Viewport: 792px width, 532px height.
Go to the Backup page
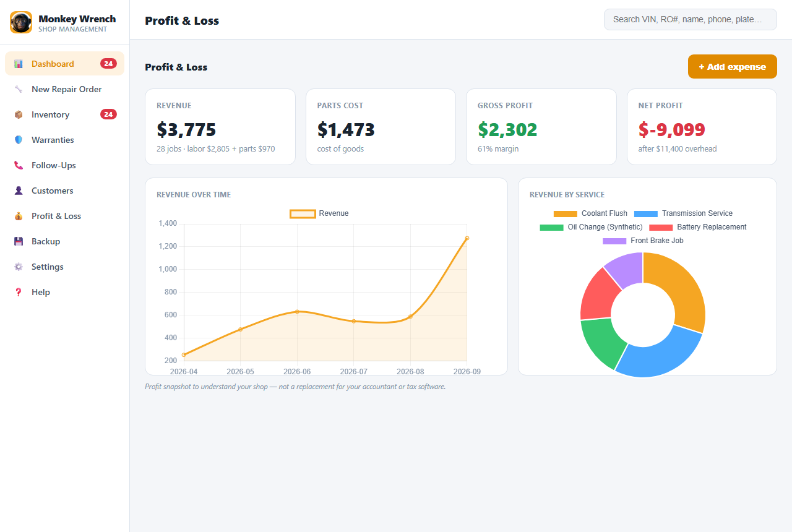(64, 241)
